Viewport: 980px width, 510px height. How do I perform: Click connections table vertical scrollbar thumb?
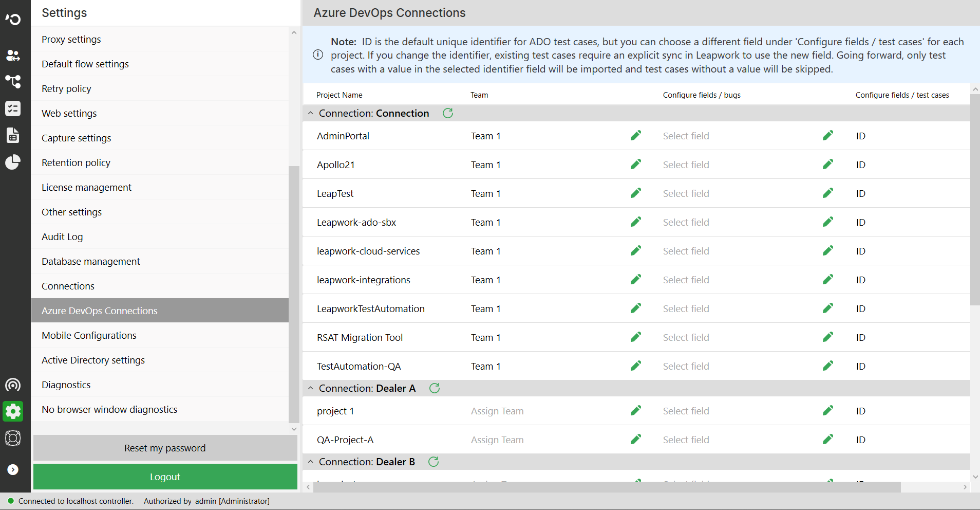(975, 199)
